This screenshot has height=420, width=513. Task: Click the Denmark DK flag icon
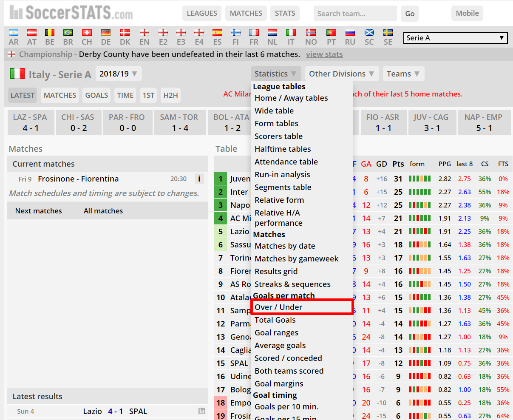click(125, 32)
